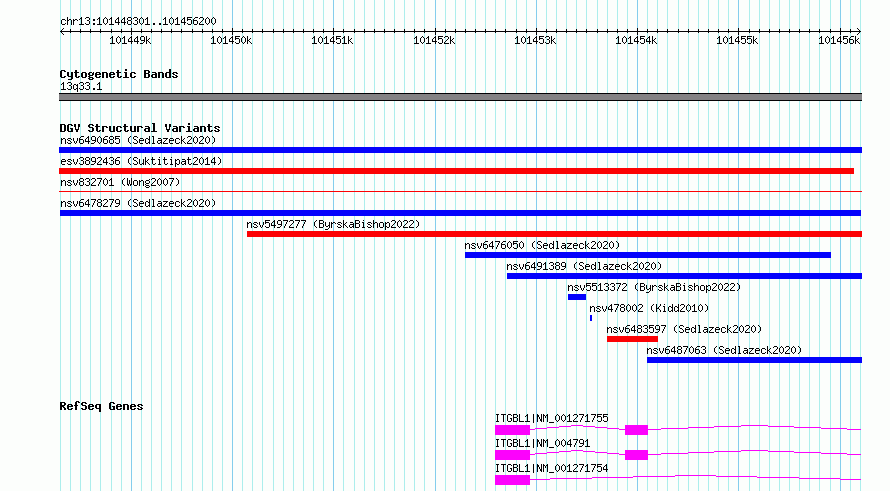The image size is (890, 491).
Task: Click the chr13:101448301..101456200 coordinate label
Action: pos(138,22)
